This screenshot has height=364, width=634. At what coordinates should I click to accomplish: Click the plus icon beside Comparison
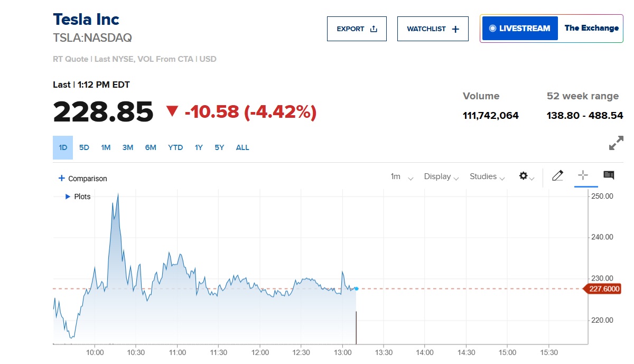61,178
